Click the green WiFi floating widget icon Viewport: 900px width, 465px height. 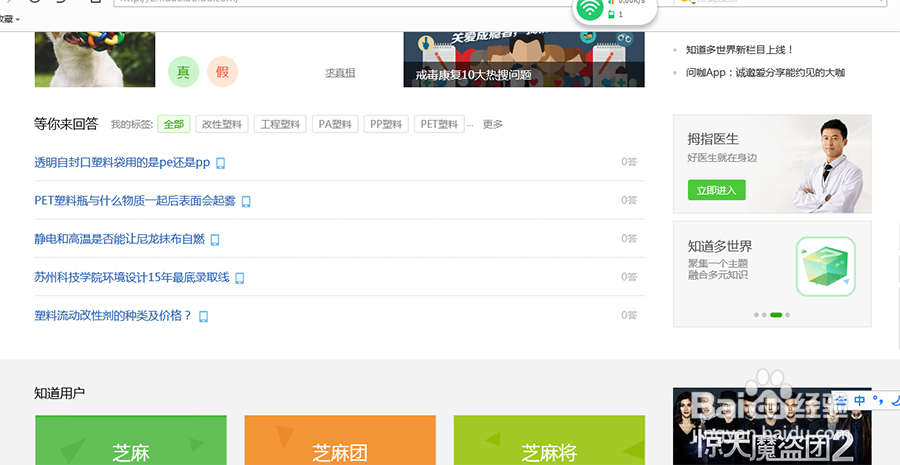point(589,9)
